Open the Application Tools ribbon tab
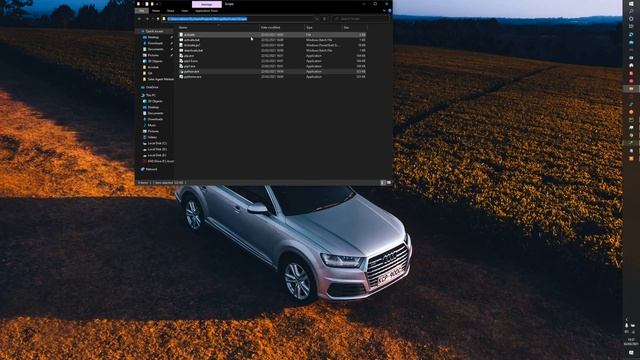Screen dimensions: 640x360 tap(207, 11)
